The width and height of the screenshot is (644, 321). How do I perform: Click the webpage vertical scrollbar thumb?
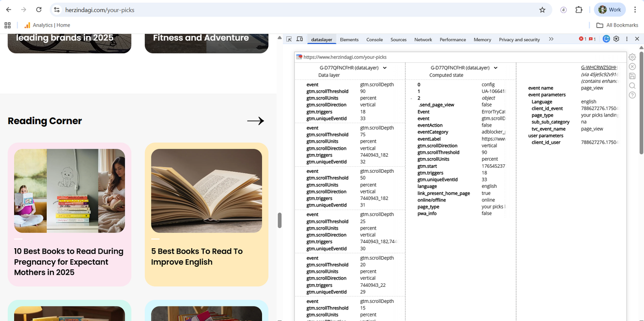pyautogui.click(x=280, y=221)
